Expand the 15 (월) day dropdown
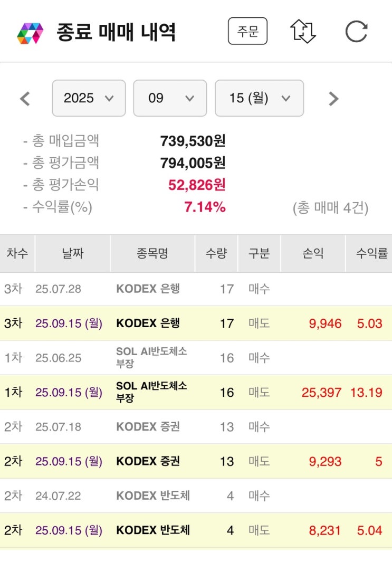The image size is (392, 562). pyautogui.click(x=259, y=98)
